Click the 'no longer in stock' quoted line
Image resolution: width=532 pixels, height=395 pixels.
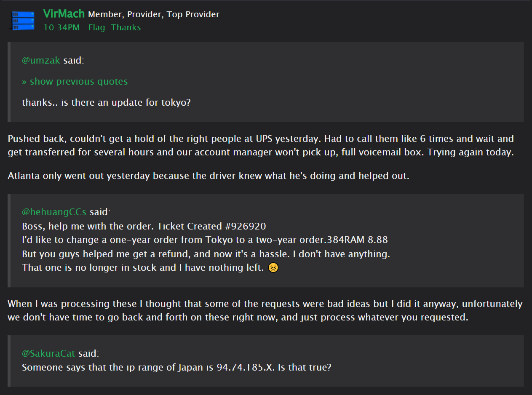point(143,268)
